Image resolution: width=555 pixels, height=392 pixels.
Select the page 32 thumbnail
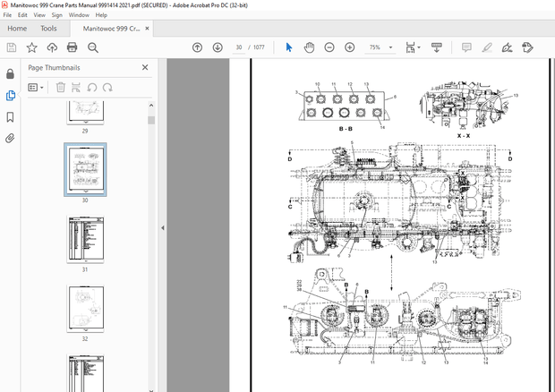pos(85,309)
